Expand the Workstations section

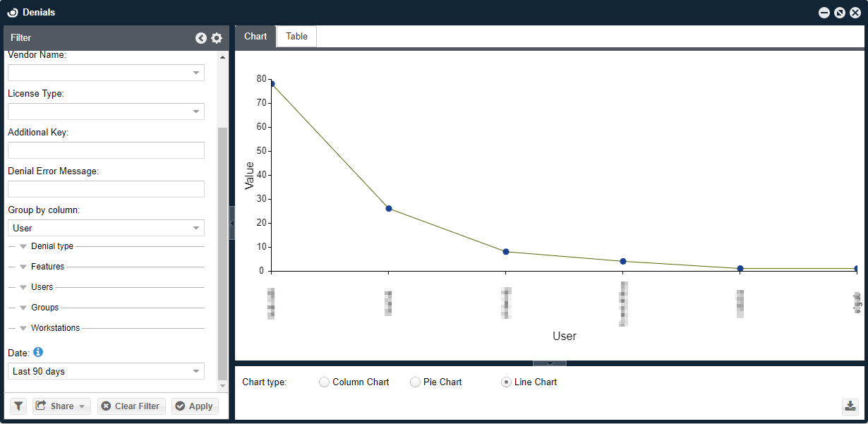click(23, 328)
